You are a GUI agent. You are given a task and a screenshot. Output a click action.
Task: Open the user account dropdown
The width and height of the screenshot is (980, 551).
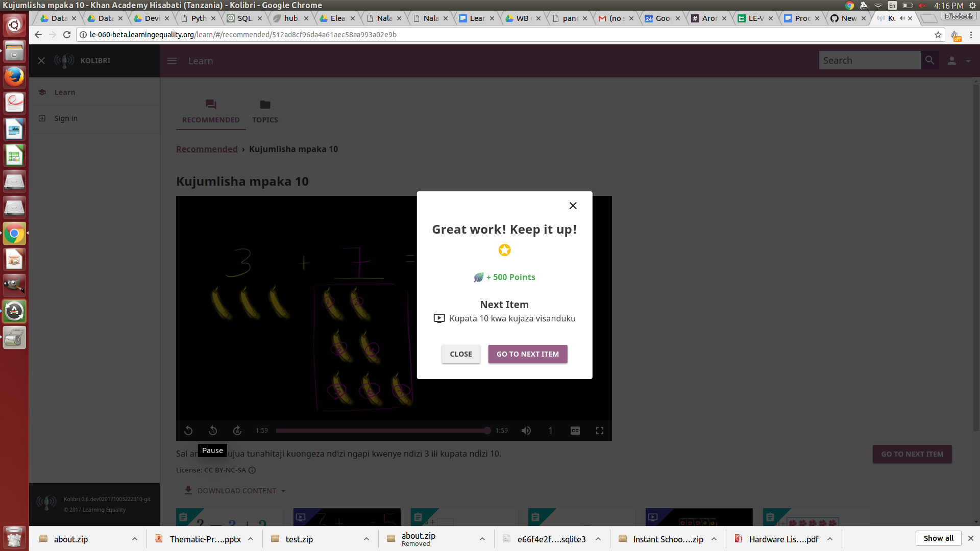click(959, 61)
